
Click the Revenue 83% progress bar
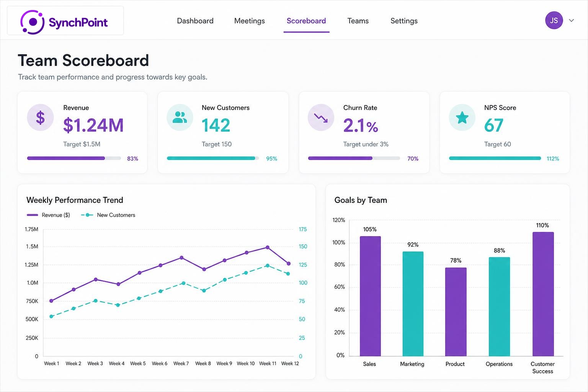74,158
